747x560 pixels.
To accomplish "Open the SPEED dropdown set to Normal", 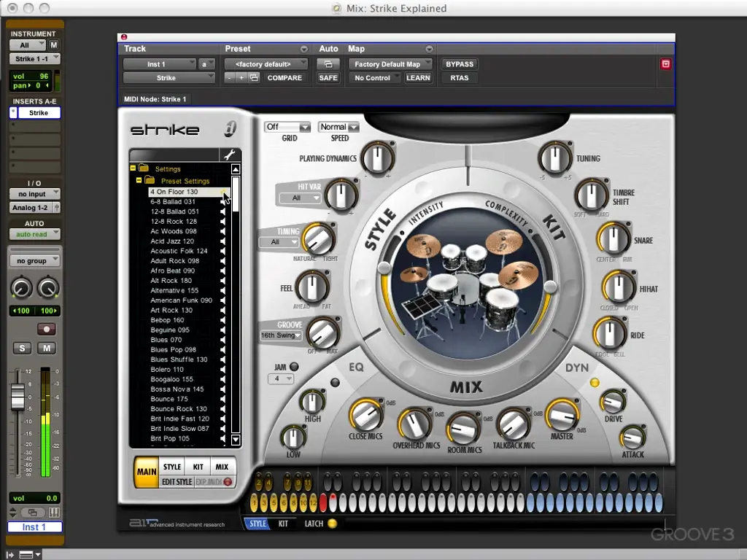I will 338,127.
